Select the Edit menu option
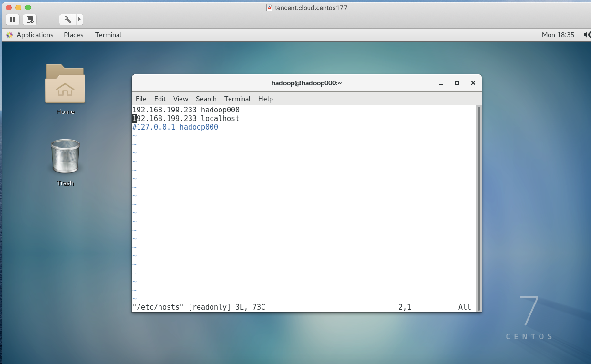Viewport: 591px width, 364px height. click(x=160, y=99)
